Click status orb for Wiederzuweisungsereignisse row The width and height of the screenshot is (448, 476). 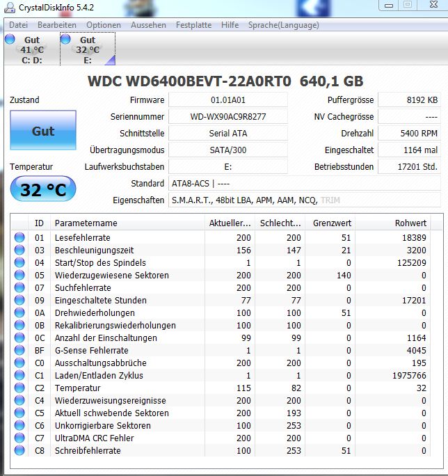(x=19, y=400)
